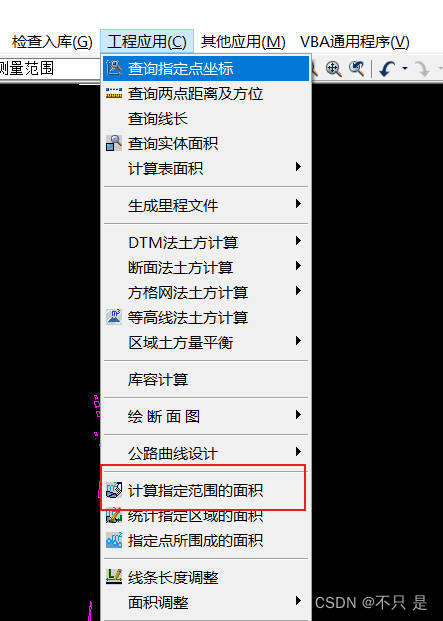The width and height of the screenshot is (443, 621).
Task: Choose the 查询线长 menu entry
Action: click(x=206, y=118)
